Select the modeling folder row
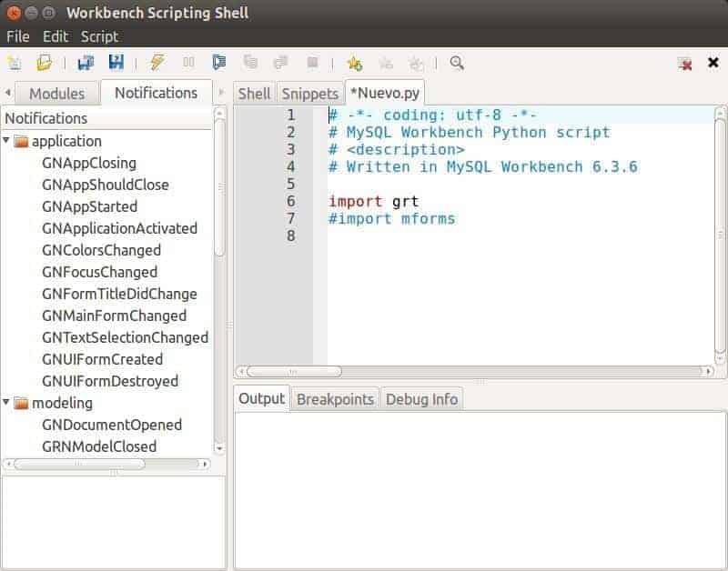 pos(107,403)
